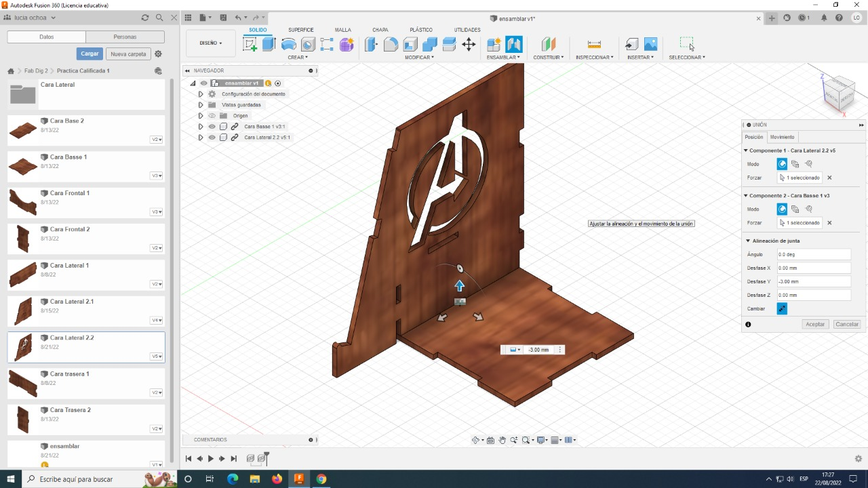
Task: Undo the last action
Action: [x=238, y=18]
